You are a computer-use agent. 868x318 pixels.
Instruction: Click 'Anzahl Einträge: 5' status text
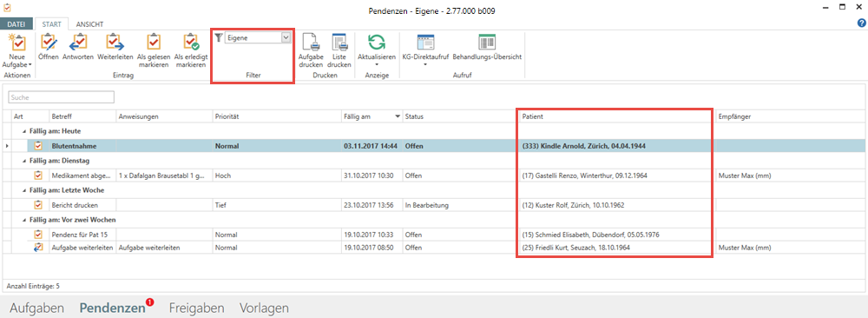(32, 287)
